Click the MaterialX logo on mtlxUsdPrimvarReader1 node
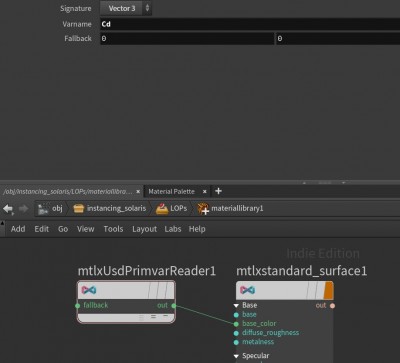This screenshot has height=363, width=400. (89, 290)
